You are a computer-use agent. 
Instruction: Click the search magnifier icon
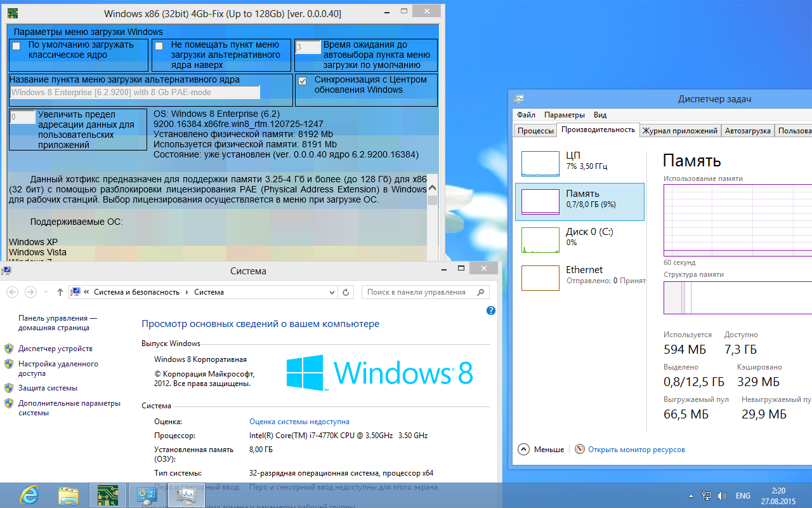pyautogui.click(x=480, y=292)
